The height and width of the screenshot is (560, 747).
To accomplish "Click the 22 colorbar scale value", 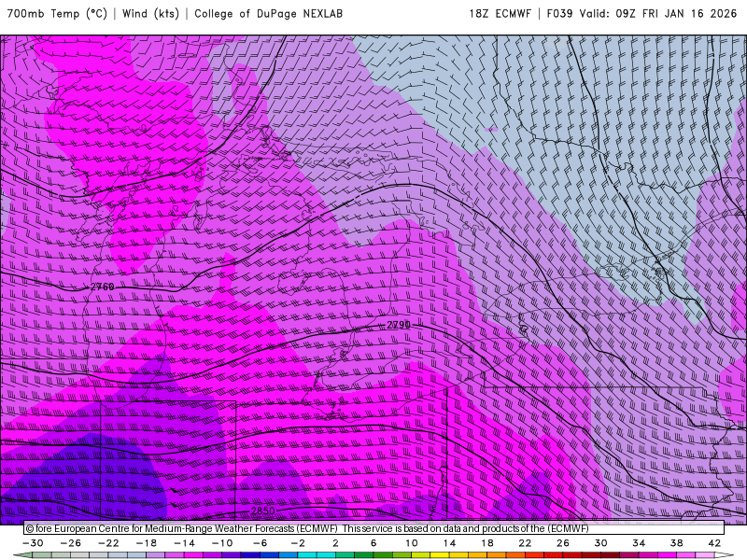I will [x=525, y=543].
